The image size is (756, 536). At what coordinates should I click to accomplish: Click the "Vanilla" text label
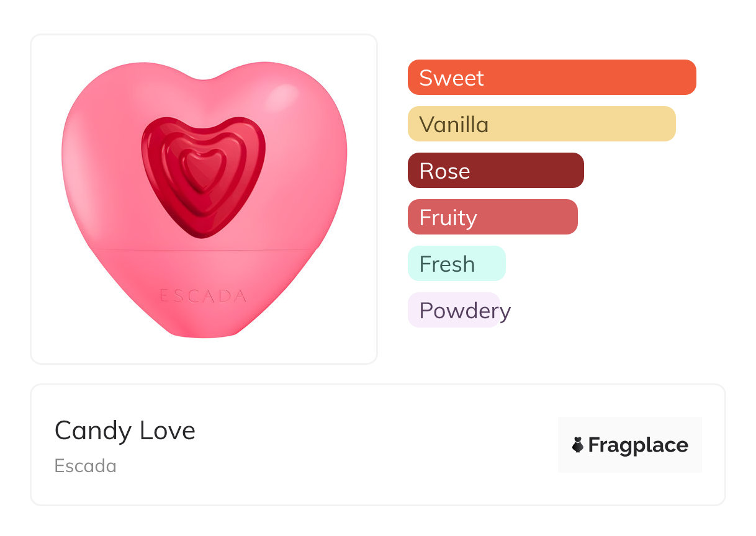(454, 124)
